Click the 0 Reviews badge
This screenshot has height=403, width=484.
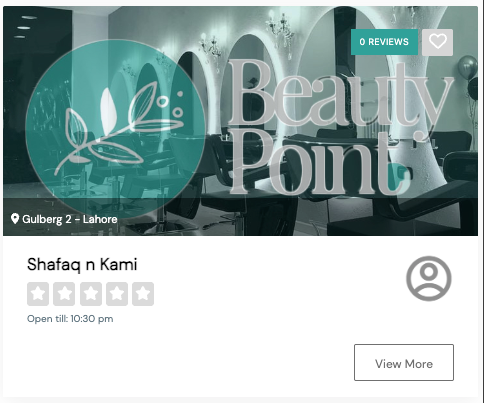(x=384, y=42)
